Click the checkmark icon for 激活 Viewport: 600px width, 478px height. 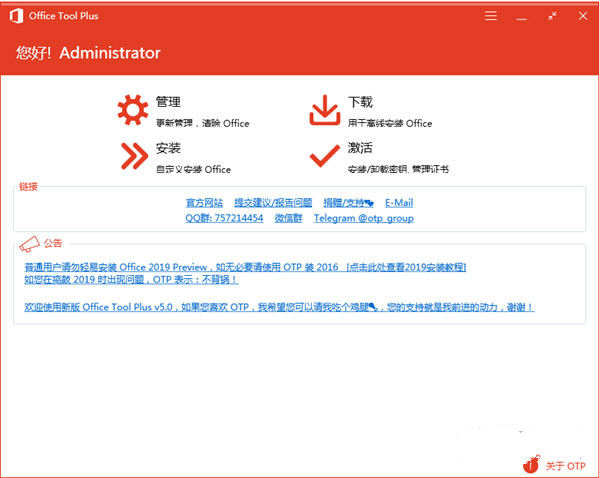click(x=325, y=156)
